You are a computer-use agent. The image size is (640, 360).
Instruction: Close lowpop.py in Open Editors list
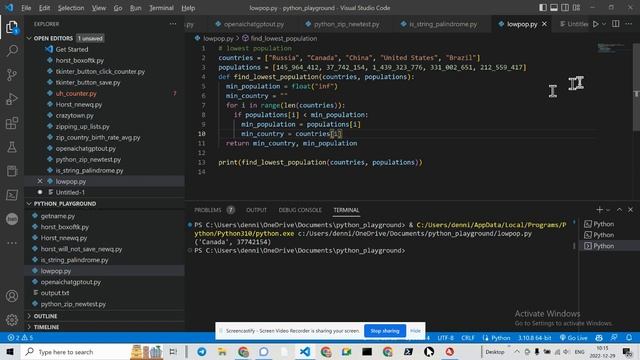(40, 181)
